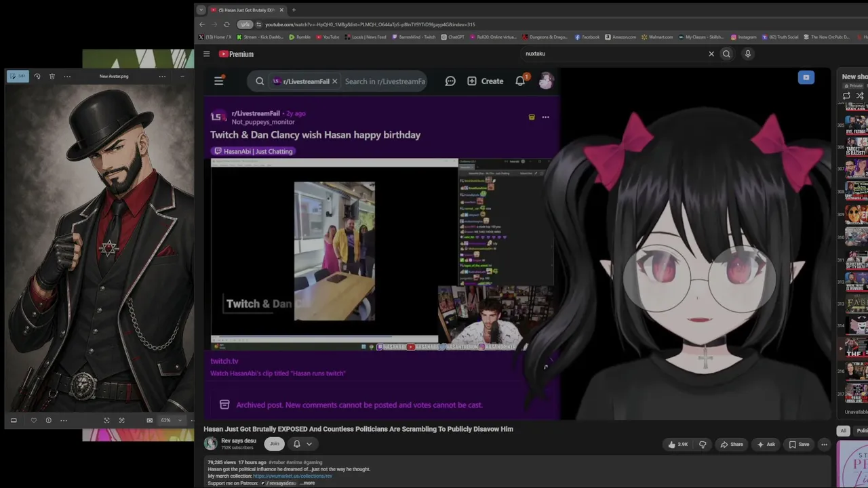Go to YouTube Premium home logo
The image size is (868, 488).
point(236,54)
